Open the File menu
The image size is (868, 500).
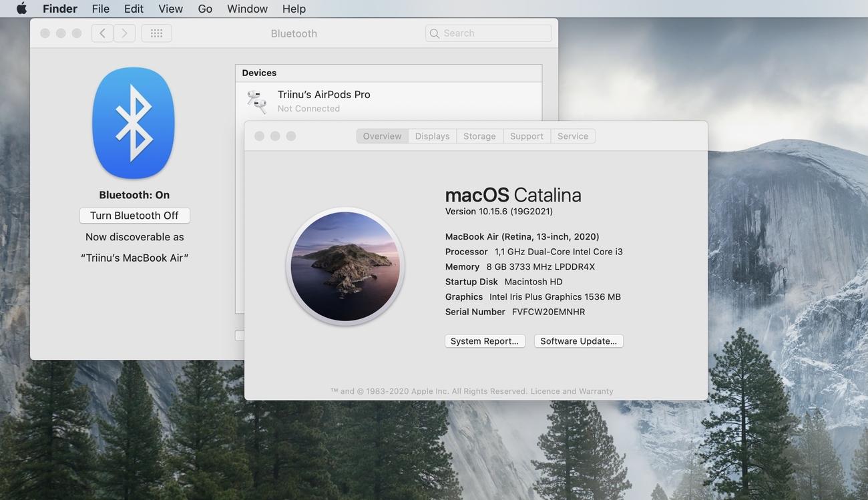(x=101, y=9)
